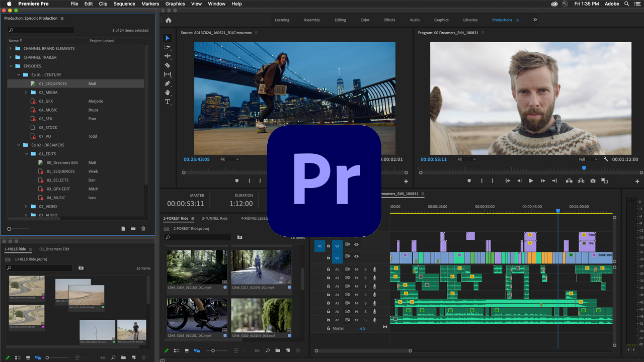644x362 pixels.
Task: Click the Production panel search field
Action: 40,31
